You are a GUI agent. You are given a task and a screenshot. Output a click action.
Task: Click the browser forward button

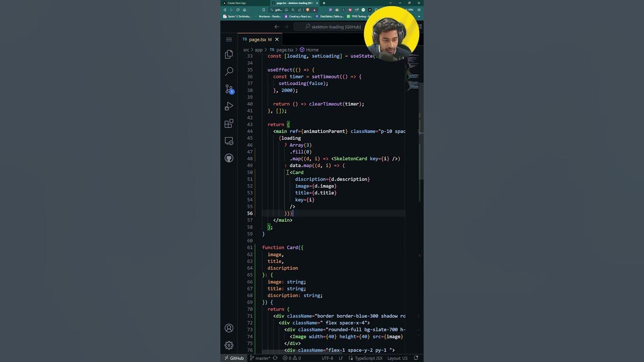(x=231, y=10)
